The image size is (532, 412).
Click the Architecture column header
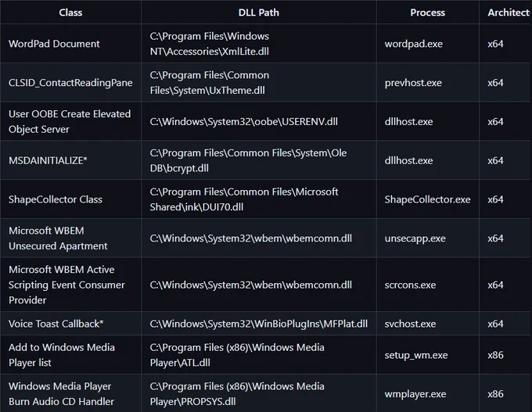click(x=505, y=13)
